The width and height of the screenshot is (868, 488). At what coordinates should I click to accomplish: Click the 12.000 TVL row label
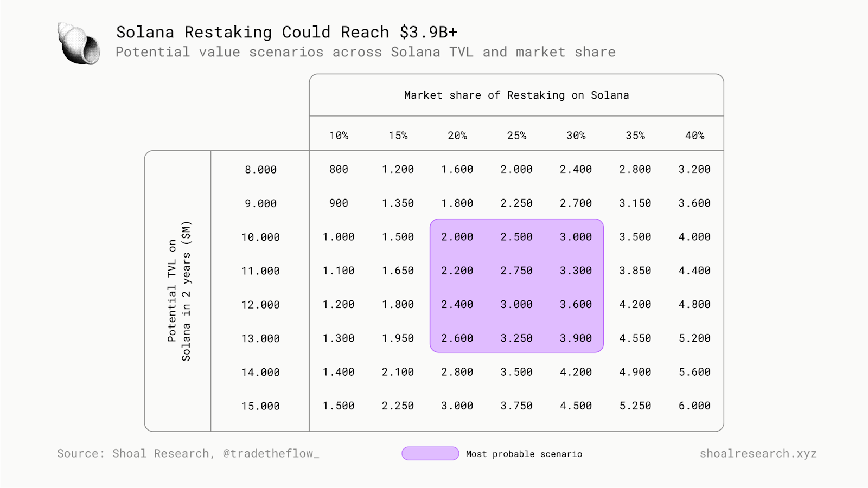point(260,305)
